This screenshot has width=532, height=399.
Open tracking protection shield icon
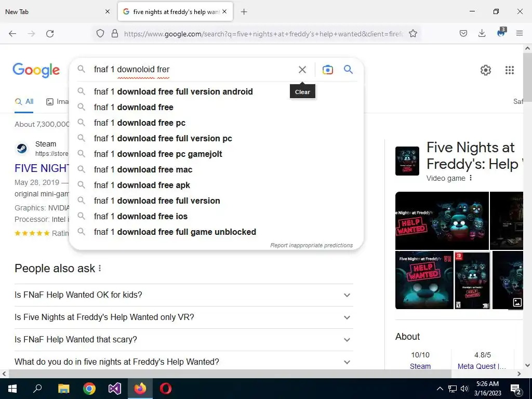(x=100, y=33)
